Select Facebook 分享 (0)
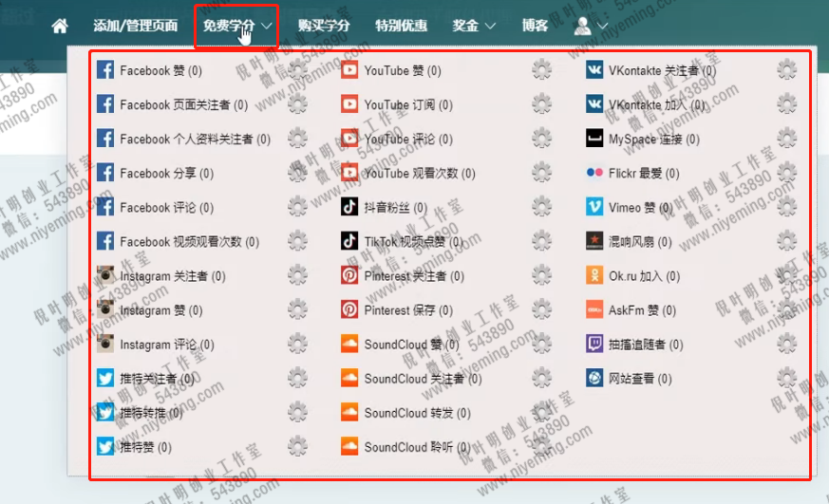 tap(166, 174)
